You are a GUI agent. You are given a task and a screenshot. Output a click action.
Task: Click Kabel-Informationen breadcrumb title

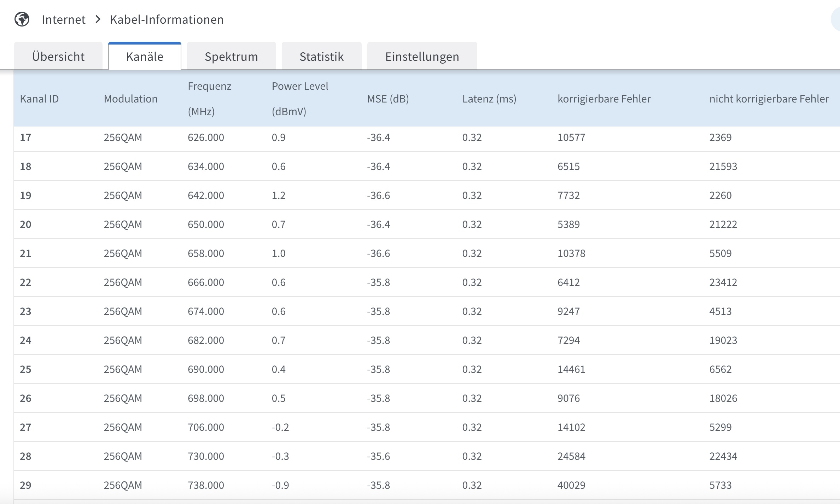click(x=167, y=19)
